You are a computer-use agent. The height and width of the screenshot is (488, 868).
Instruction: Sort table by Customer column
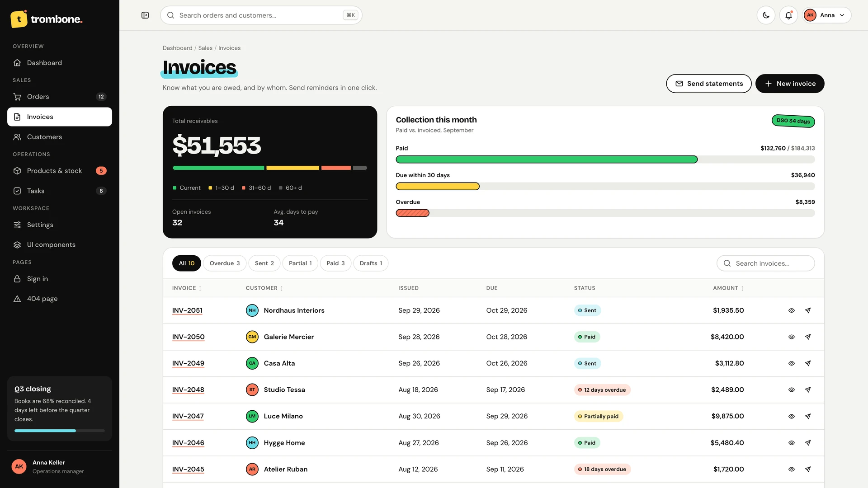coord(264,288)
